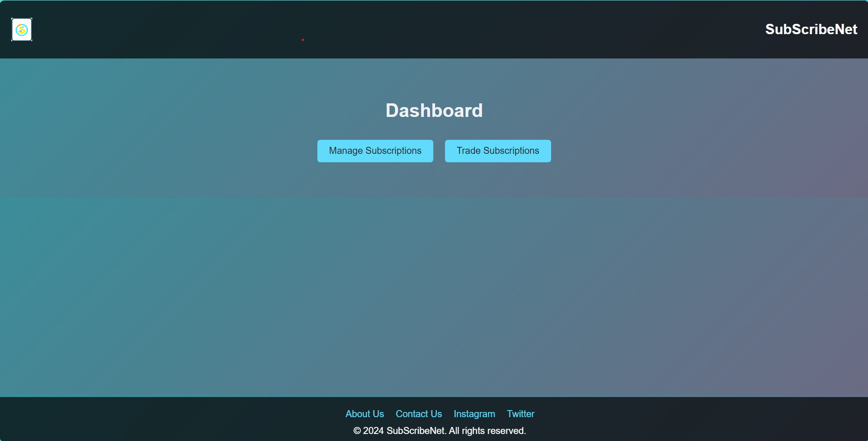Open Manage Subscriptions
This screenshot has width=868, height=441.
pyautogui.click(x=375, y=151)
